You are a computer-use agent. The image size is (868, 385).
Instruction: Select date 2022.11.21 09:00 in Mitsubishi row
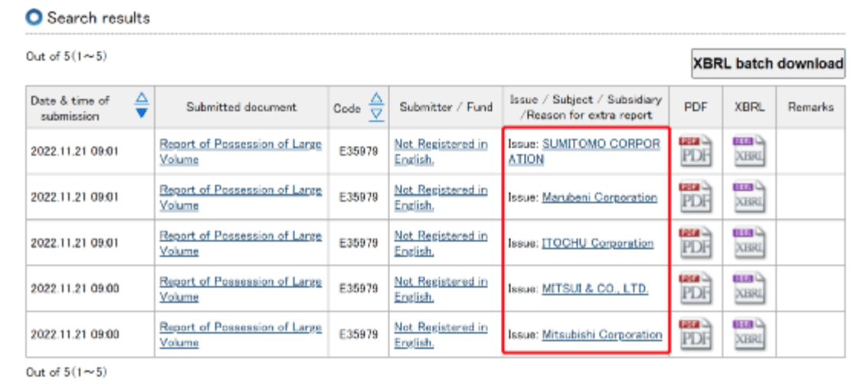point(75,334)
